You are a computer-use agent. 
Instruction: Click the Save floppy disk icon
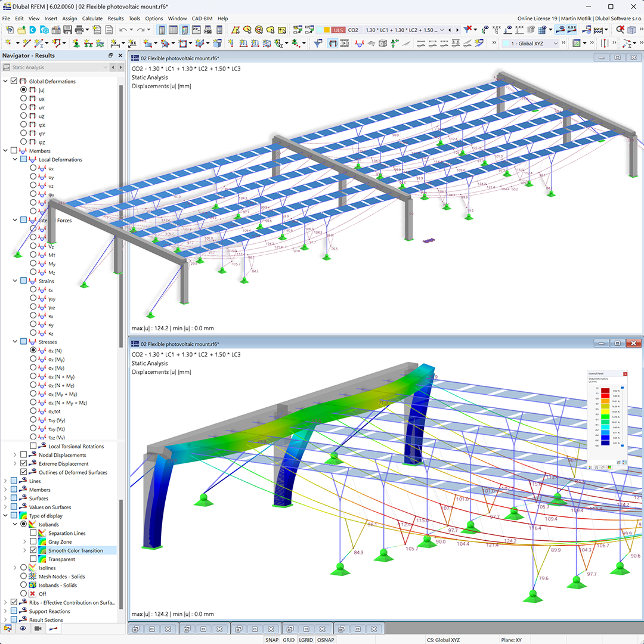pos(67,30)
